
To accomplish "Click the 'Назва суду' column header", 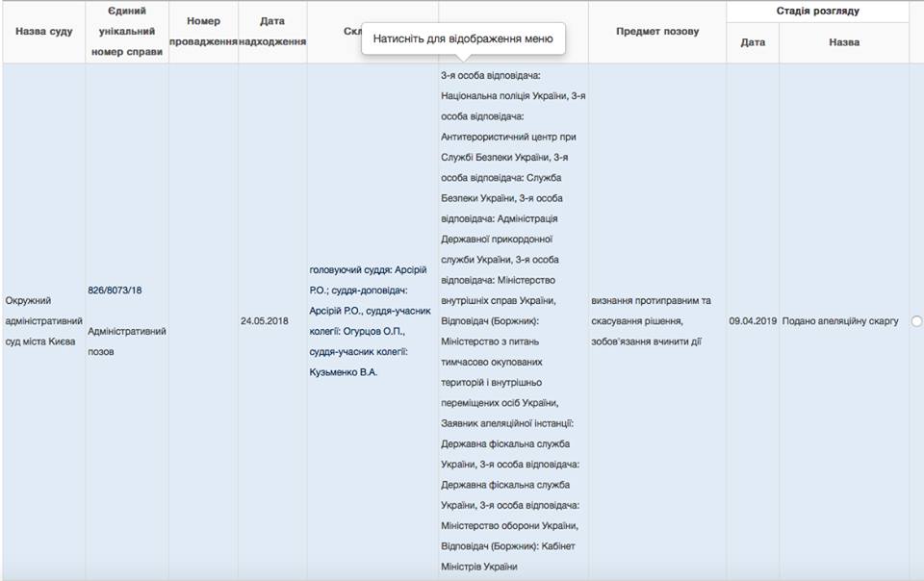I will (x=43, y=32).
